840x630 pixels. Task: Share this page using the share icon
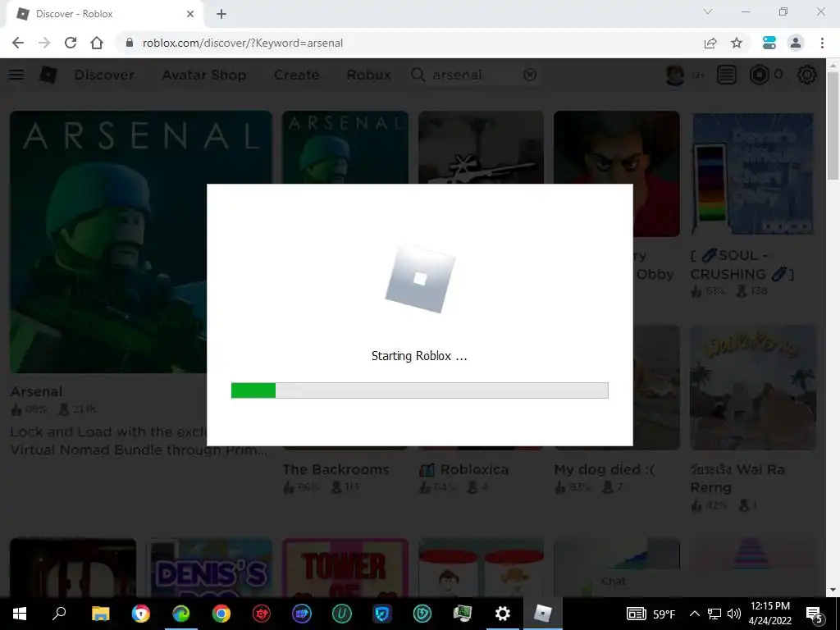710,43
